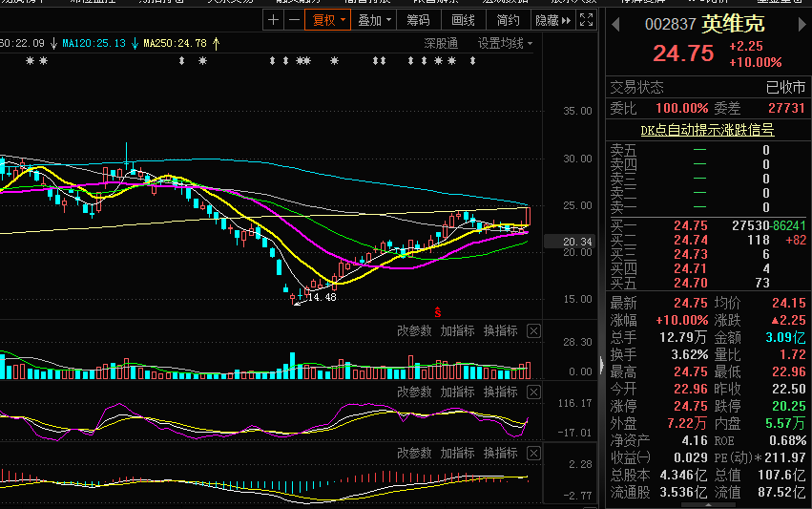This screenshot has width=812, height=509.
Task: Toggle fullscreen chart icon
Action: click(586, 20)
